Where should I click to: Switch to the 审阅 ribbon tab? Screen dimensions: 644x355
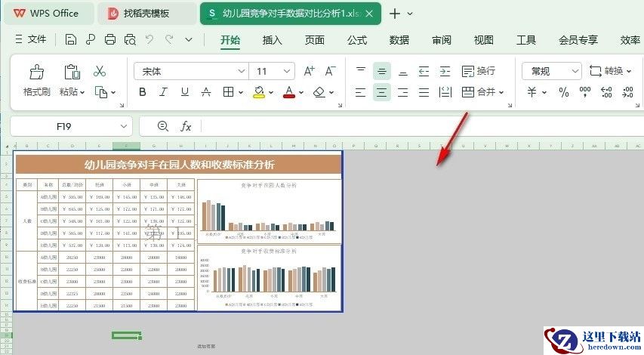[x=442, y=40]
